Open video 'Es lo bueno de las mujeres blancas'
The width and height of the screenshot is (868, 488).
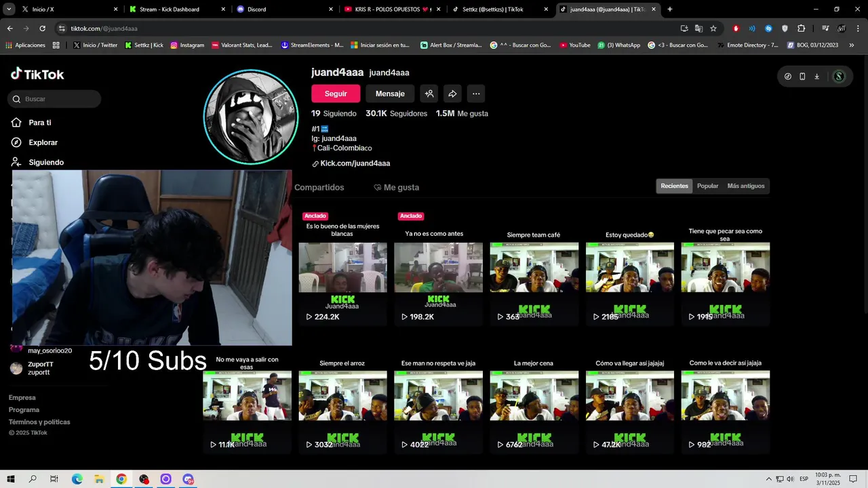[x=342, y=268]
